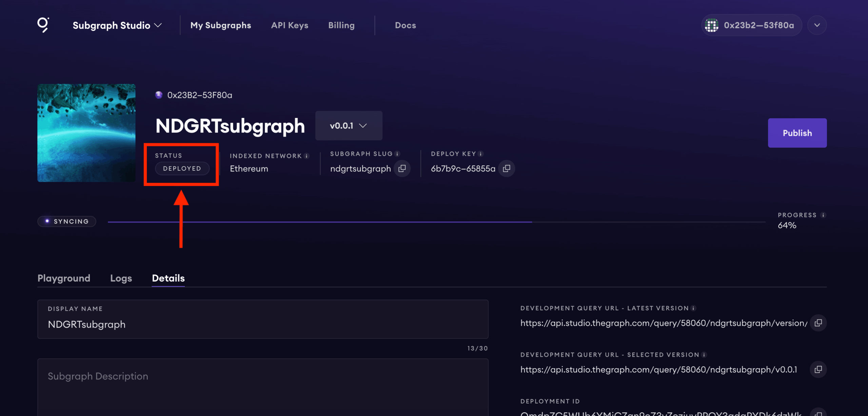Click the owner avatar beside 0x23B2–53F80a

tap(159, 95)
